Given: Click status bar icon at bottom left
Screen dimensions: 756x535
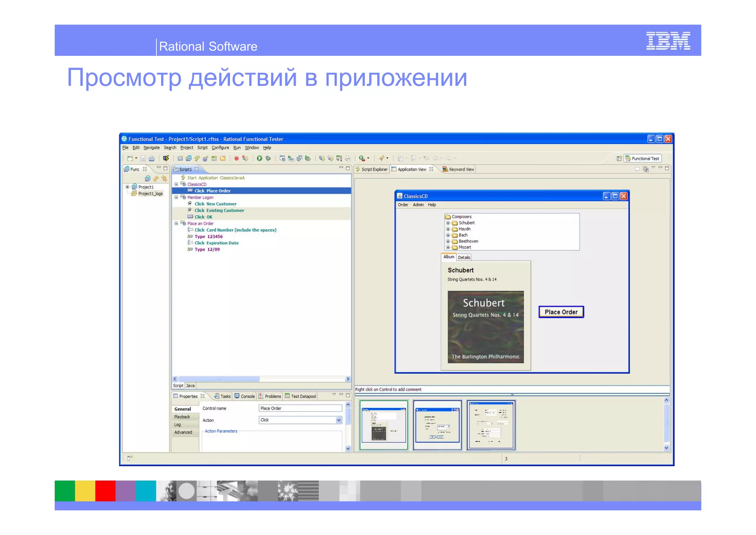Looking at the screenshot, I should click(130, 458).
